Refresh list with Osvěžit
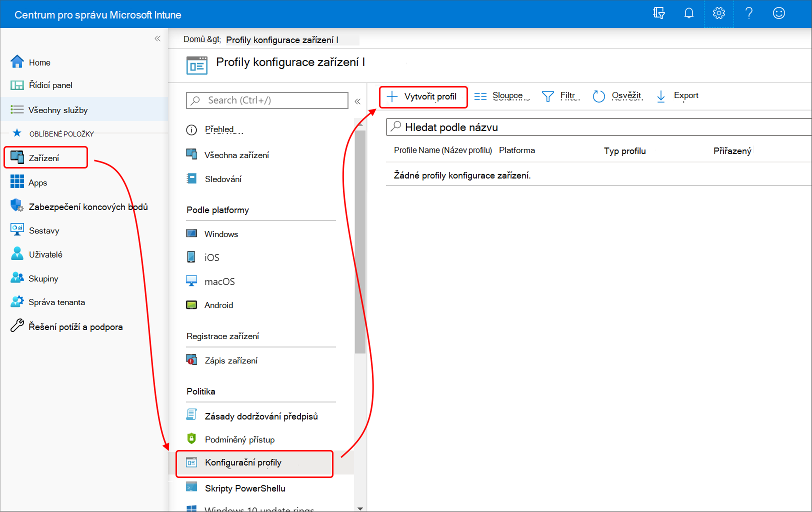 coord(617,95)
